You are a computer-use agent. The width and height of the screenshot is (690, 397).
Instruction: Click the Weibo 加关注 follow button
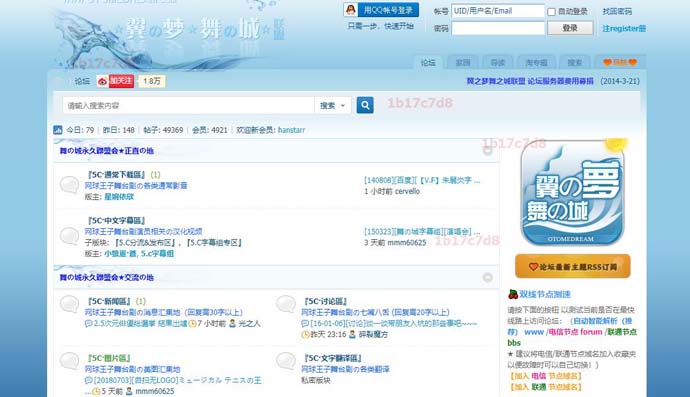click(x=115, y=81)
